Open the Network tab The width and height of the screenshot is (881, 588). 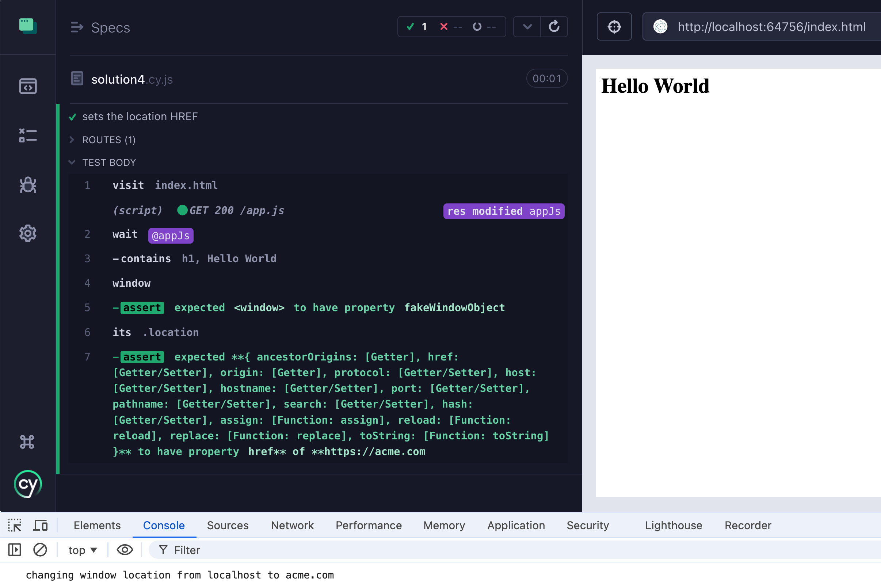point(292,526)
